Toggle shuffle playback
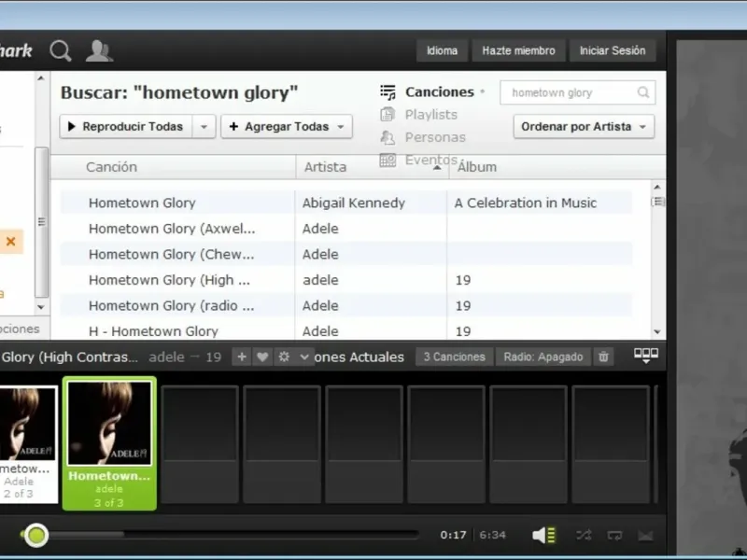Screen dimensions: 747x560 coord(584,535)
